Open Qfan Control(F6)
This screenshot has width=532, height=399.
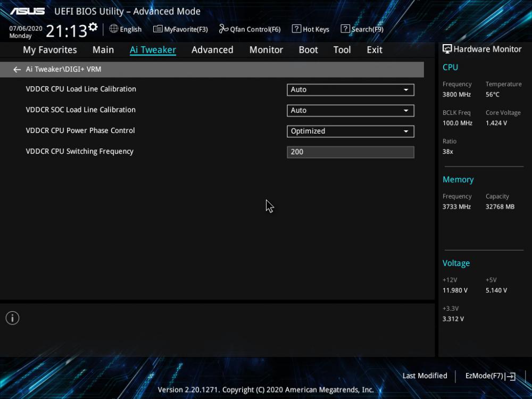coord(250,29)
